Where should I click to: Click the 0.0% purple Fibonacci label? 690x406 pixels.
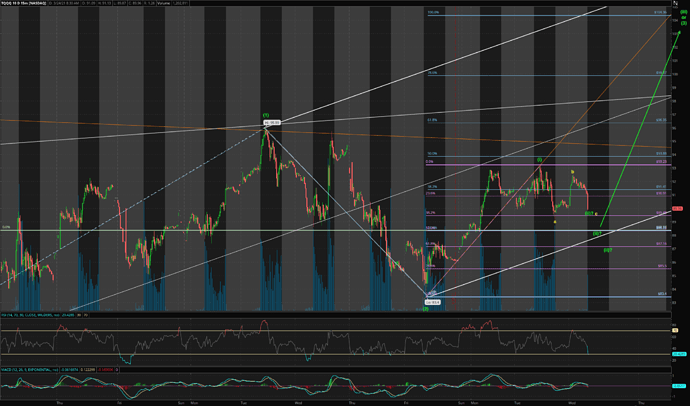[429, 162]
